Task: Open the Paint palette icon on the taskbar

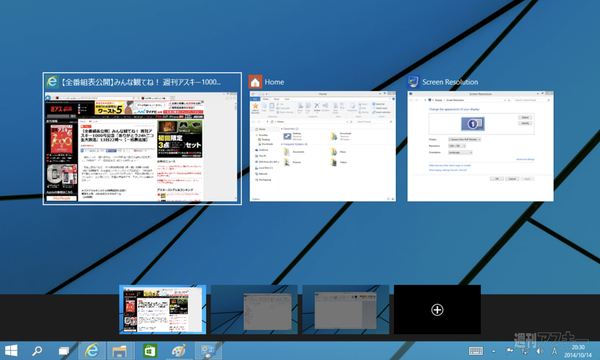Action: 179,350
